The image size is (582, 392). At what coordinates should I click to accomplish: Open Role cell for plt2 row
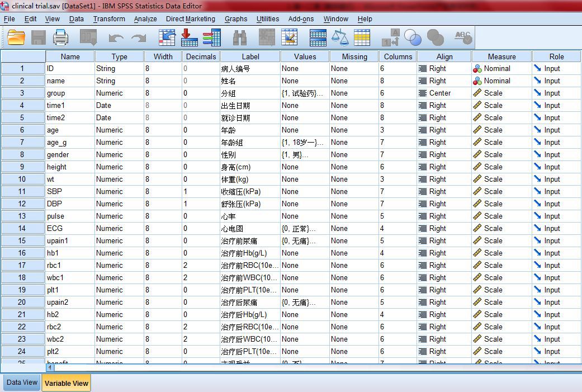pyautogui.click(x=556, y=351)
